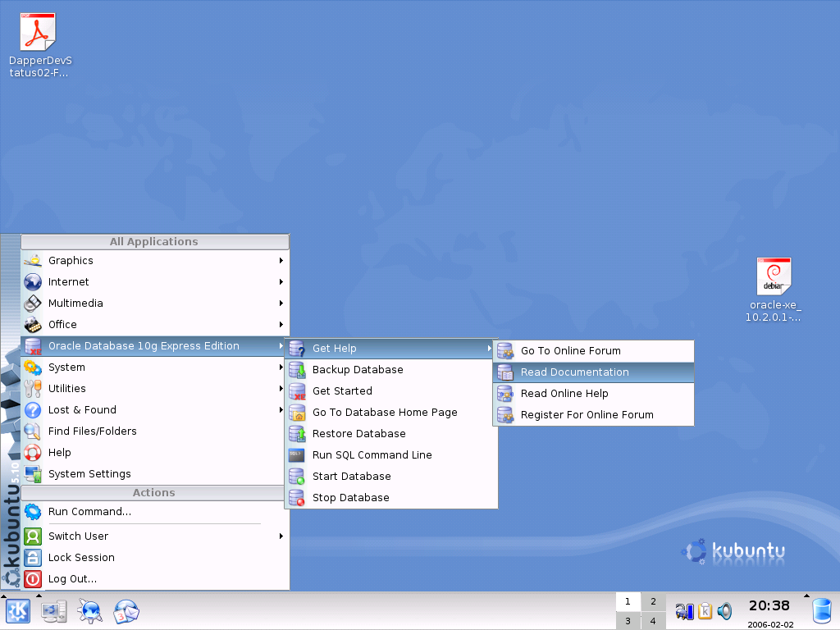Launch the Konqueror web browser panel icon
The image size is (840, 630).
pyautogui.click(x=89, y=611)
